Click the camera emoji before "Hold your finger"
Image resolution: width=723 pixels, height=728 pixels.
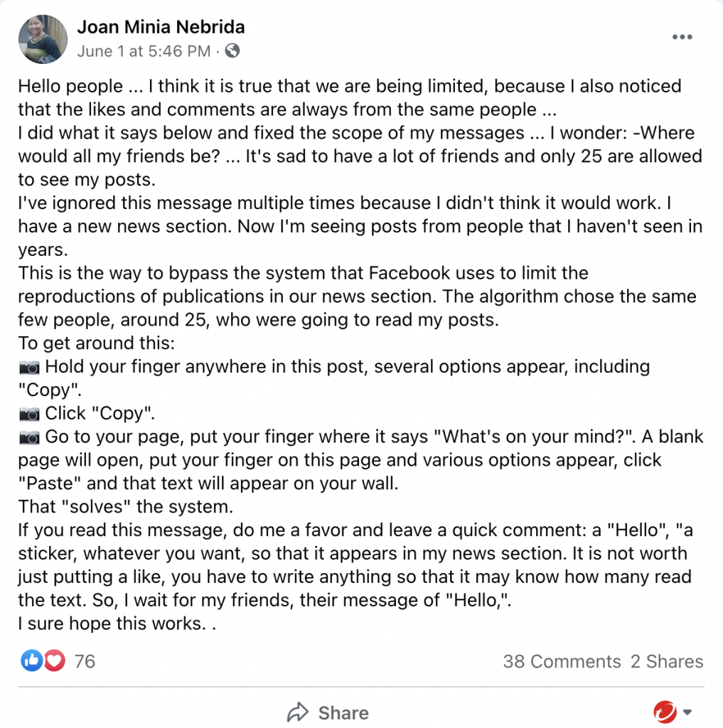pyautogui.click(x=29, y=368)
